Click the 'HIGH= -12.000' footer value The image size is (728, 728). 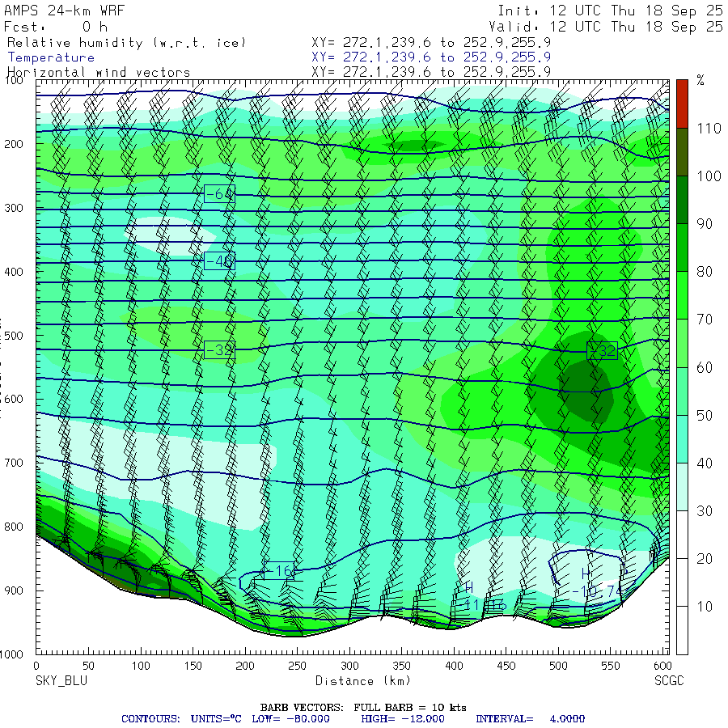(403, 719)
